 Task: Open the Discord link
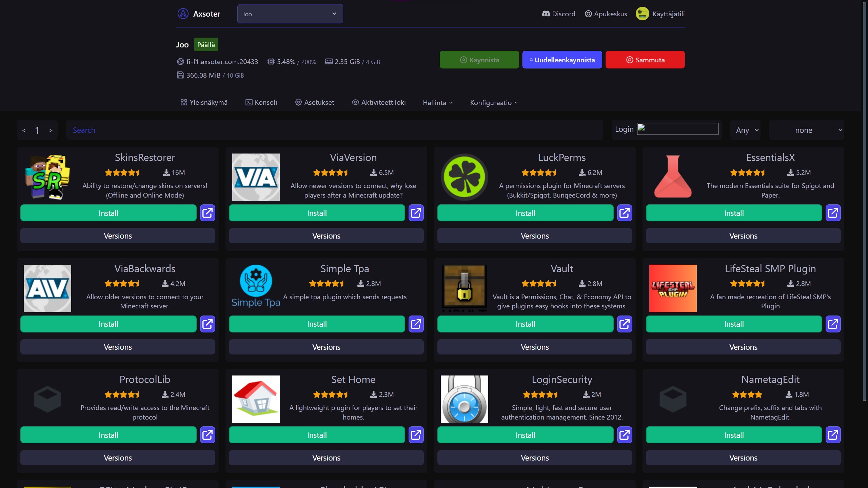(x=559, y=14)
